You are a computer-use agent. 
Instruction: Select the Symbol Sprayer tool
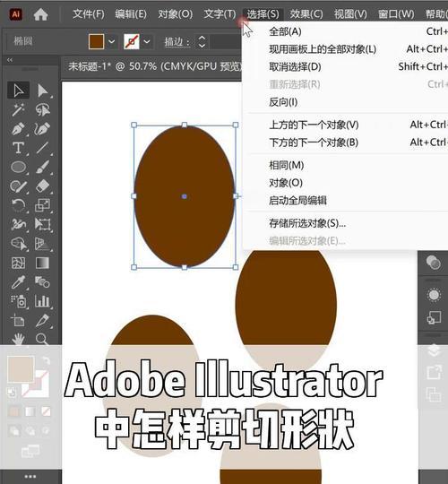[18, 301]
